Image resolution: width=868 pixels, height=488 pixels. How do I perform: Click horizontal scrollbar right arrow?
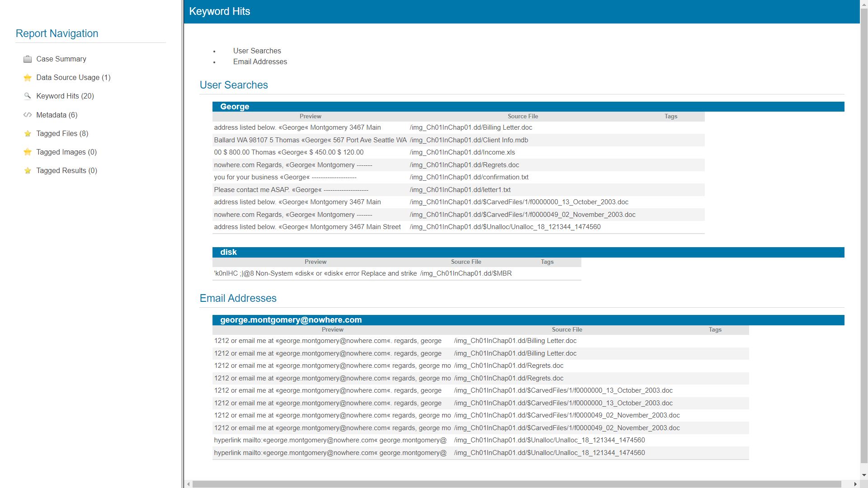[x=855, y=484]
